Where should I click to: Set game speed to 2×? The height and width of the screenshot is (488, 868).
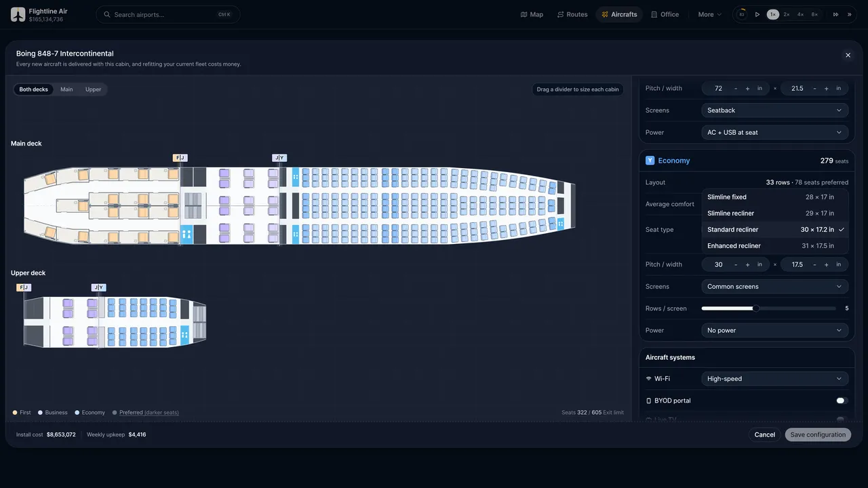[787, 14]
